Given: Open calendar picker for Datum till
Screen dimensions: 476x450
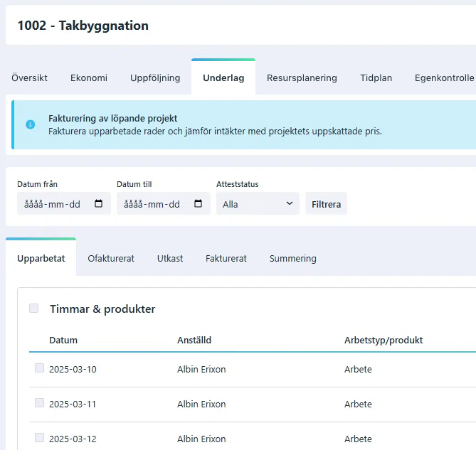Looking at the screenshot, I should point(198,204).
